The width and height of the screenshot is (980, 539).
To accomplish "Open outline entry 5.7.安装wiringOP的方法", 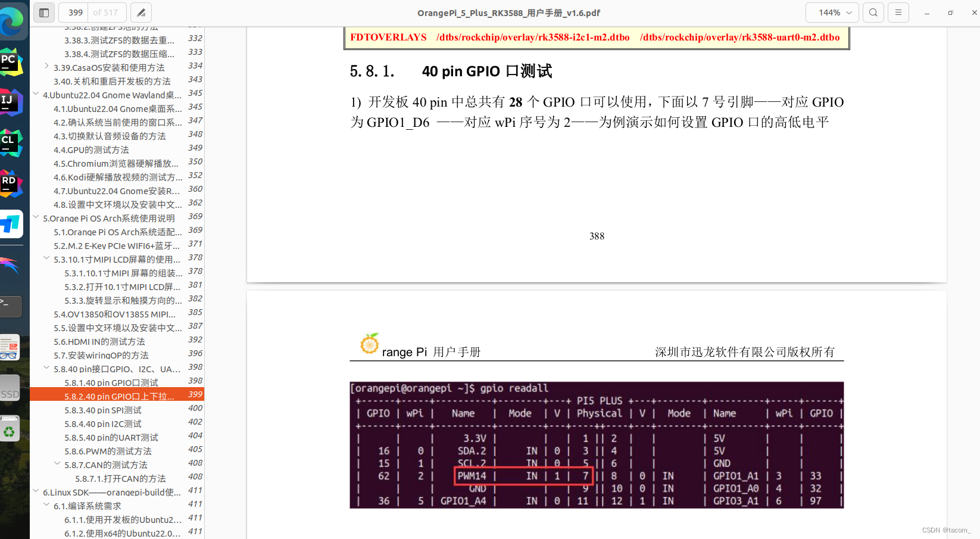I will coord(101,356).
